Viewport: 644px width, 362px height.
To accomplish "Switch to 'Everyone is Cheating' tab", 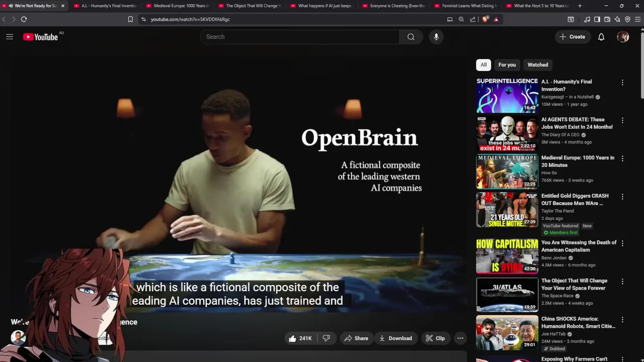I will click(x=393, y=6).
